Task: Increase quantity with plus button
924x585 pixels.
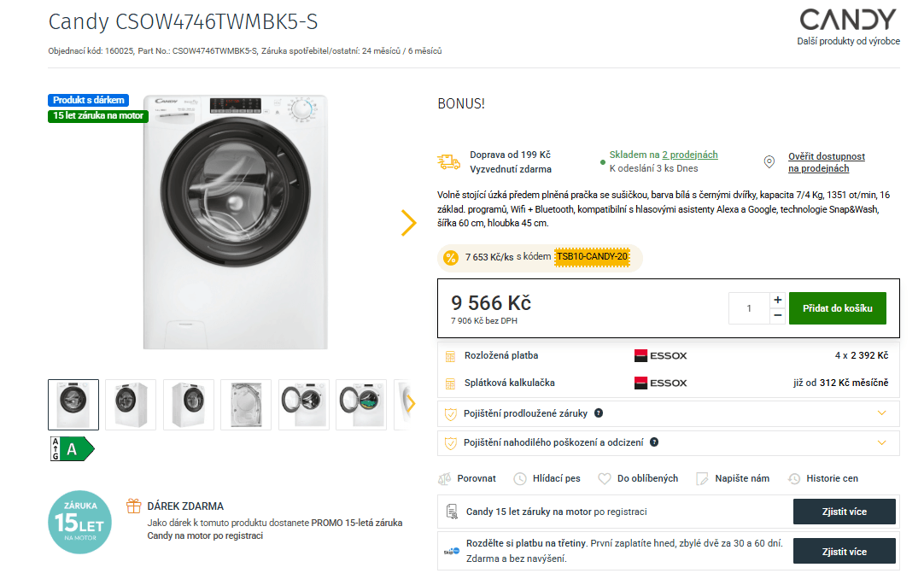Action: tap(777, 300)
